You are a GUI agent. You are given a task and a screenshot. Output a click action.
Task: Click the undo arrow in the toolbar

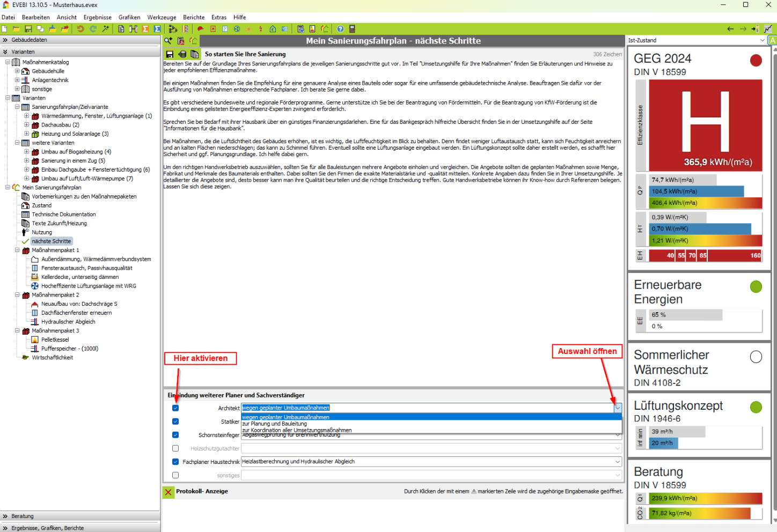(80, 29)
